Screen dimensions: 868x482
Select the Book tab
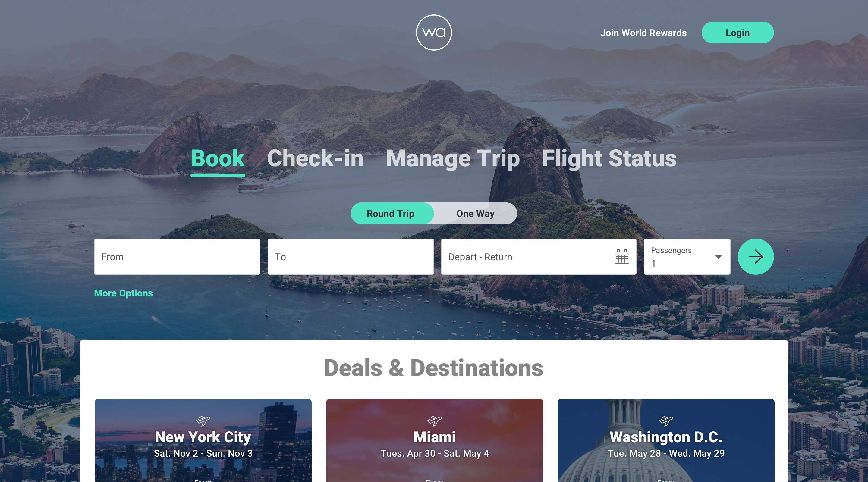(x=217, y=158)
